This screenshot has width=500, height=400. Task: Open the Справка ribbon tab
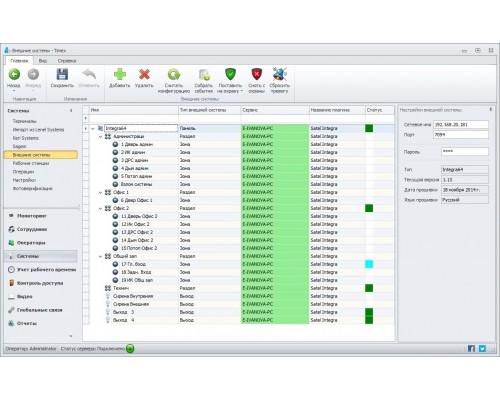(67, 61)
